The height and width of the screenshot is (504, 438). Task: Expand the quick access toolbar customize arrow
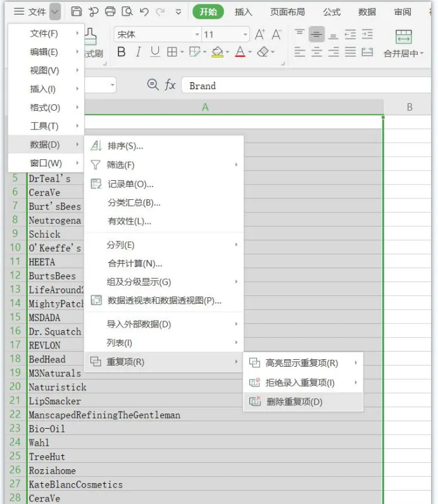coord(178,12)
